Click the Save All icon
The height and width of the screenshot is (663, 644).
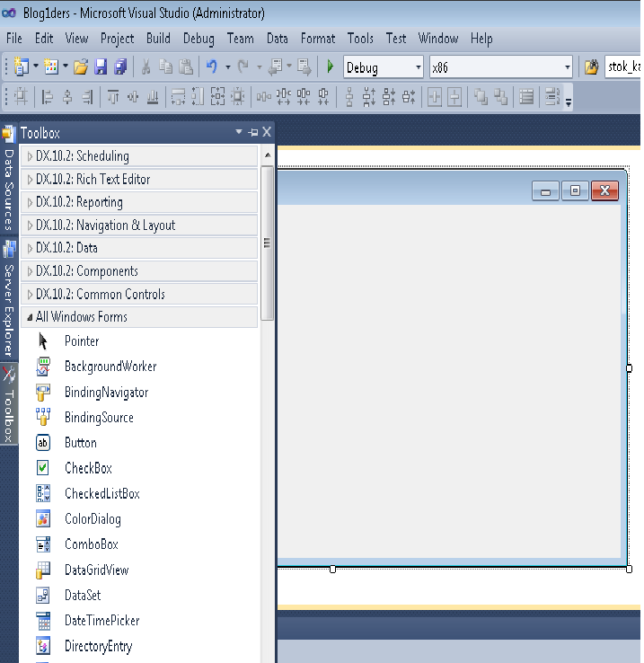click(120, 66)
